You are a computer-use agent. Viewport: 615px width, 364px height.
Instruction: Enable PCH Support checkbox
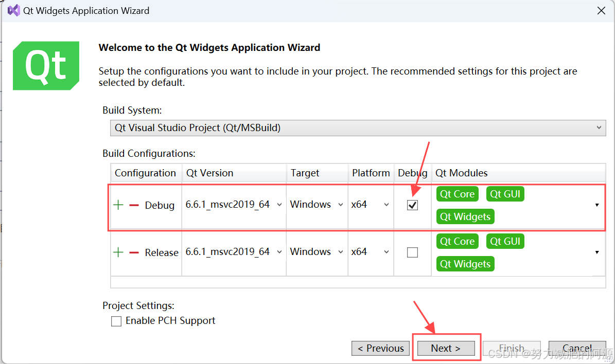point(116,321)
